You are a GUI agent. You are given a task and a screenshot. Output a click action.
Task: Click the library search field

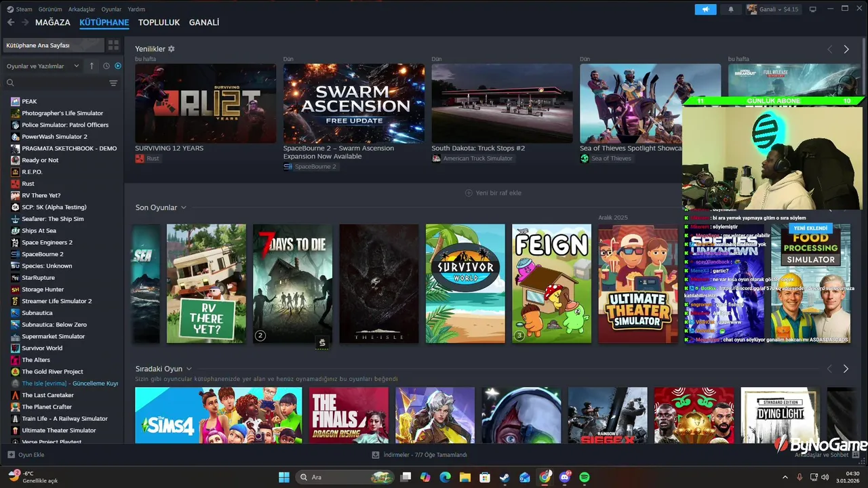[56, 83]
